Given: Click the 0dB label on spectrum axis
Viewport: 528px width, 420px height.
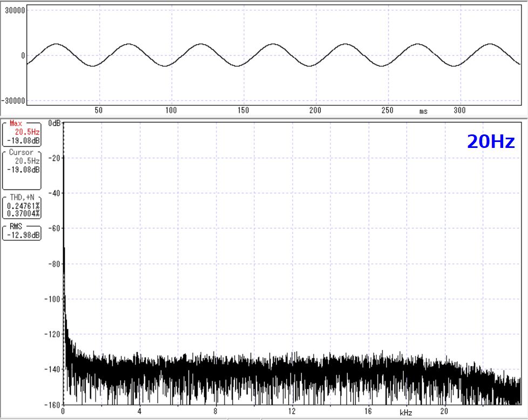Looking at the screenshot, I should coord(54,123).
